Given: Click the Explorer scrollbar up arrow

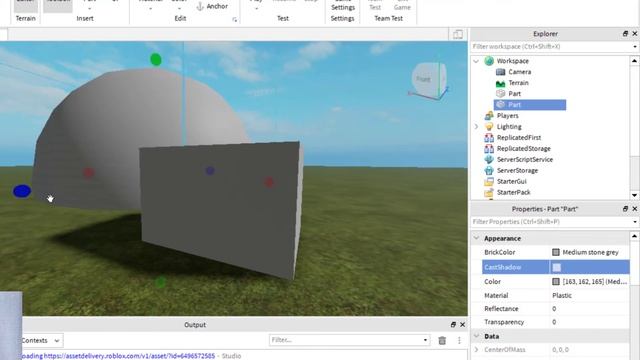Looking at the screenshot, I should click(634, 61).
